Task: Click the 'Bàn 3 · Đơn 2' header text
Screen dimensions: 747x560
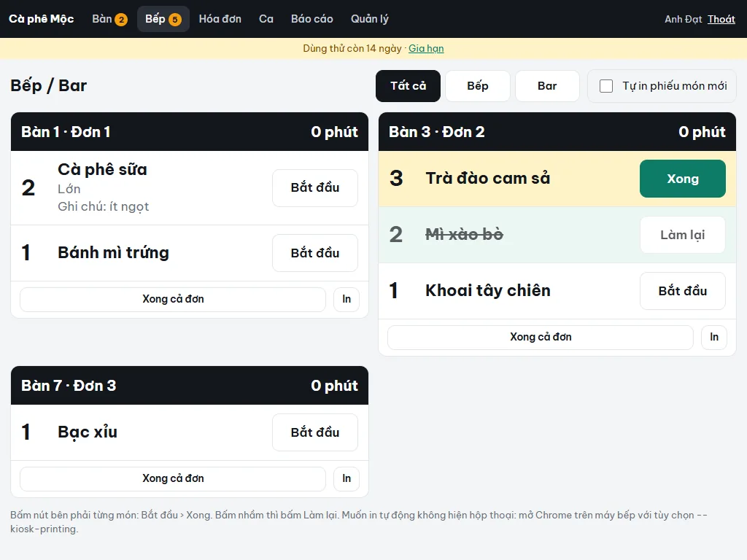Action: (437, 132)
